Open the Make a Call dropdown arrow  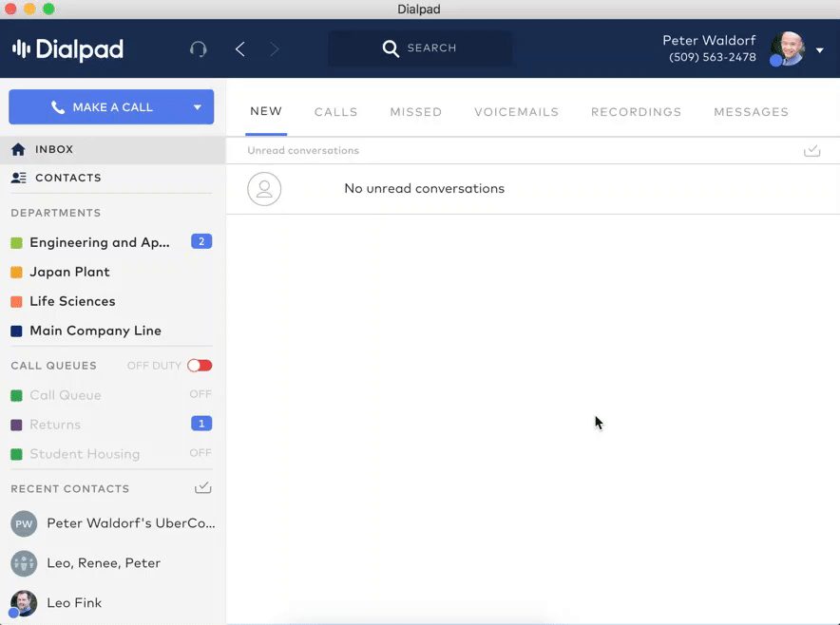[197, 107]
